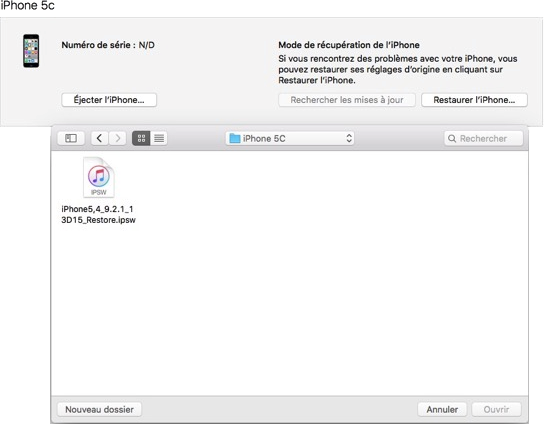This screenshot has width=544, height=424.
Task: Switch to list view
Action: (x=159, y=138)
